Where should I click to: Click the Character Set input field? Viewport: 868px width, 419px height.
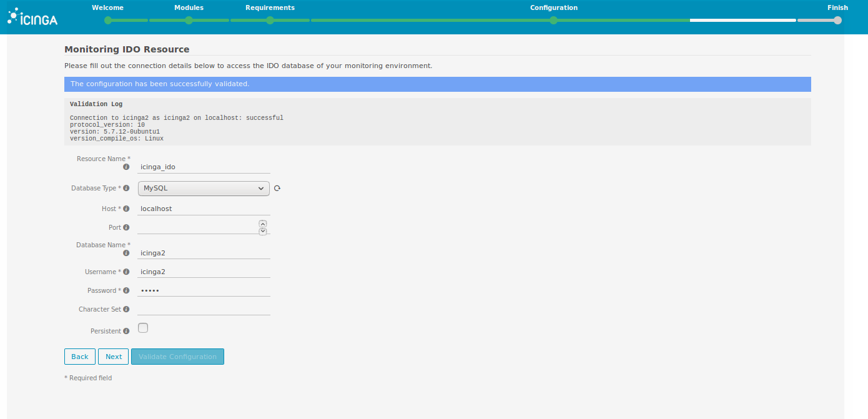[x=204, y=309]
